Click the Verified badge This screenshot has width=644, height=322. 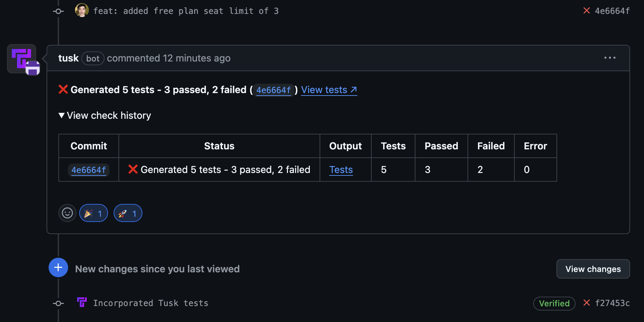coord(554,303)
